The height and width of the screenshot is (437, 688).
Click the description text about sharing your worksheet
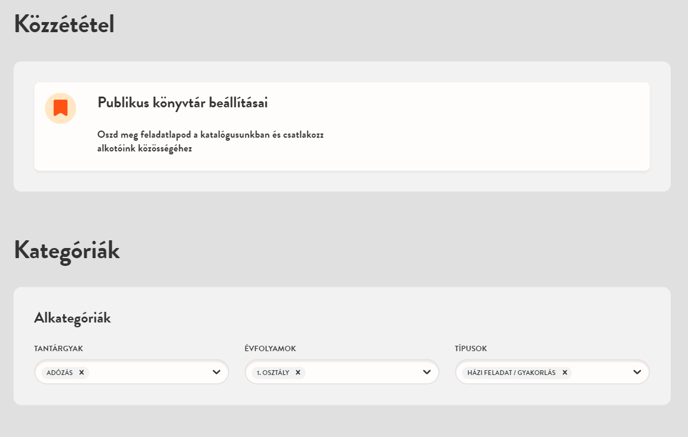tap(210, 141)
